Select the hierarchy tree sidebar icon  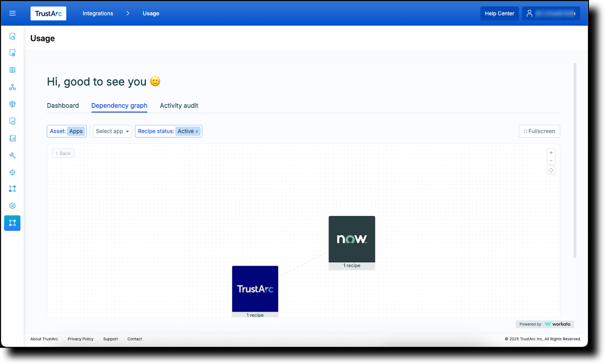pyautogui.click(x=12, y=87)
